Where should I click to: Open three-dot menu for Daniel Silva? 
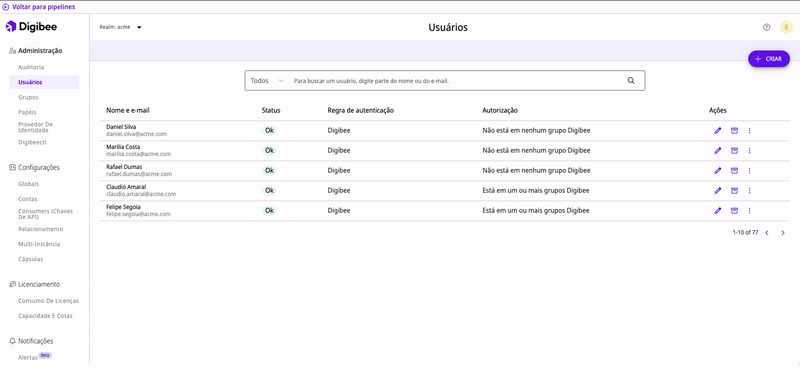(749, 131)
